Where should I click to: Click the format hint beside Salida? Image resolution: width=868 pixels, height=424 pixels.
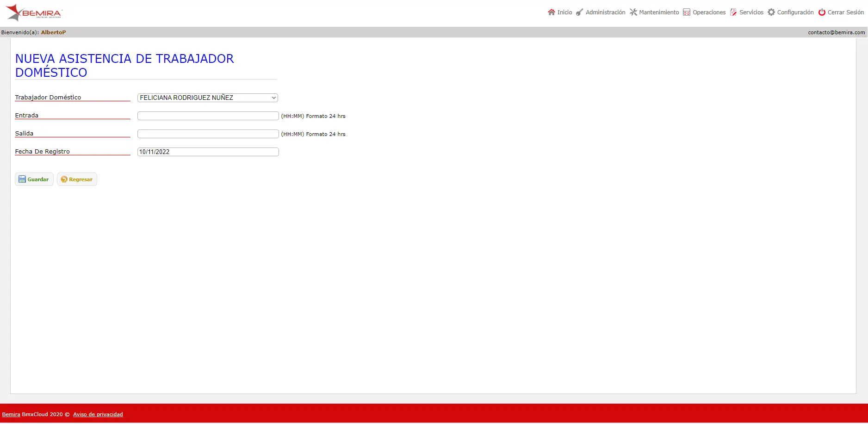[313, 134]
